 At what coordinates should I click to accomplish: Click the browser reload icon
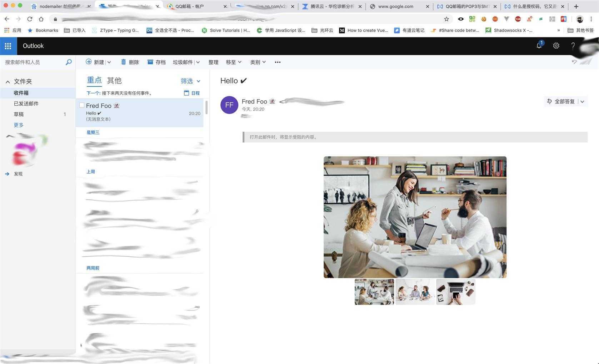click(x=30, y=19)
